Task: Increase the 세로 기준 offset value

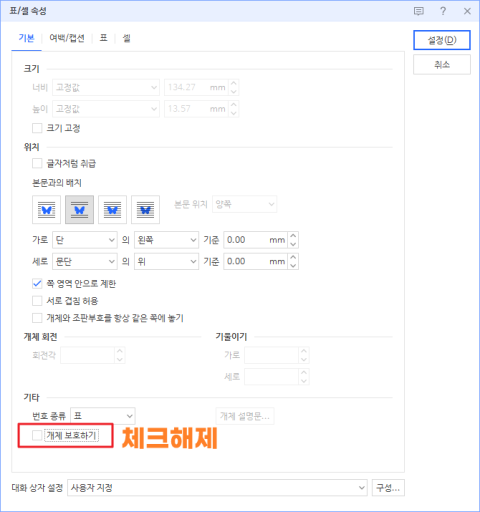Action: pyautogui.click(x=293, y=257)
